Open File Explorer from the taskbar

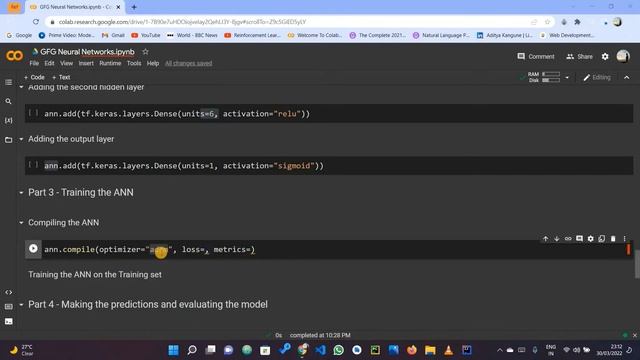[430, 350]
